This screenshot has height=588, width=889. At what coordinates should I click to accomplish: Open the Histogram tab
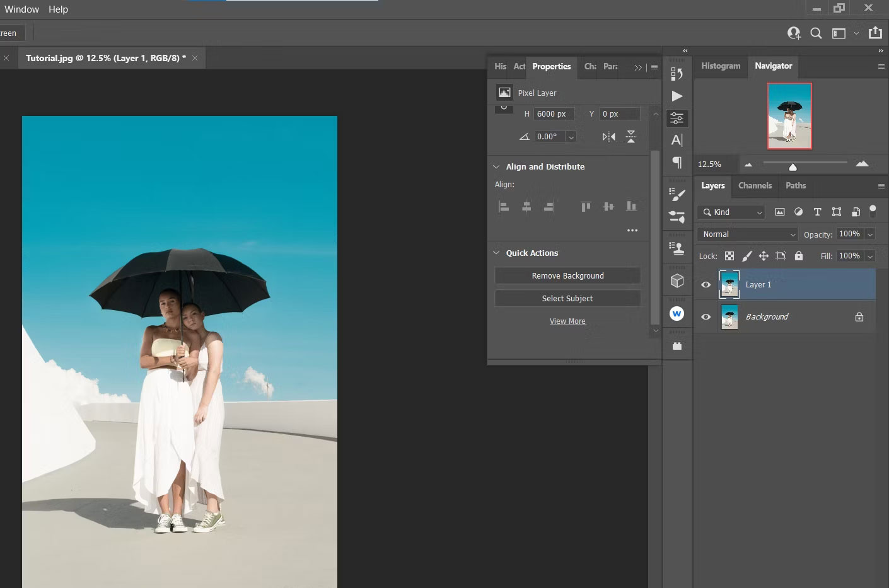[721, 66]
